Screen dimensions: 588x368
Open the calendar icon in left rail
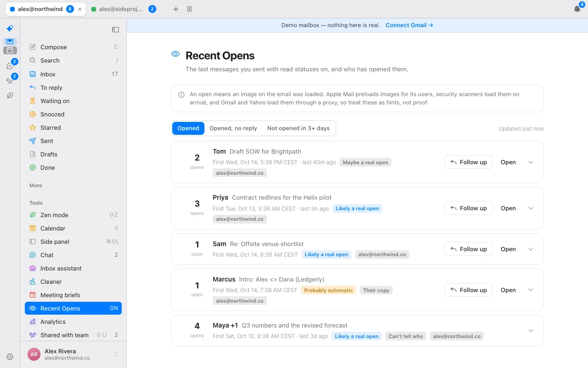point(10,50)
